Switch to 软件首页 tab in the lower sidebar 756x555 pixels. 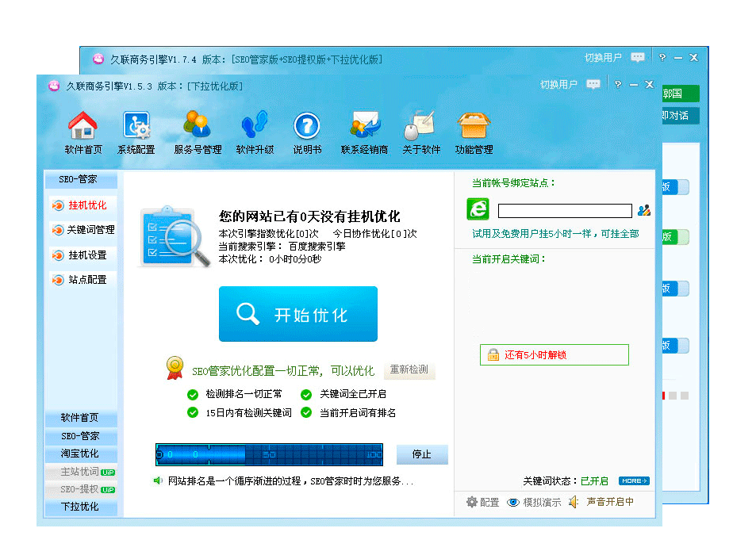(x=81, y=418)
